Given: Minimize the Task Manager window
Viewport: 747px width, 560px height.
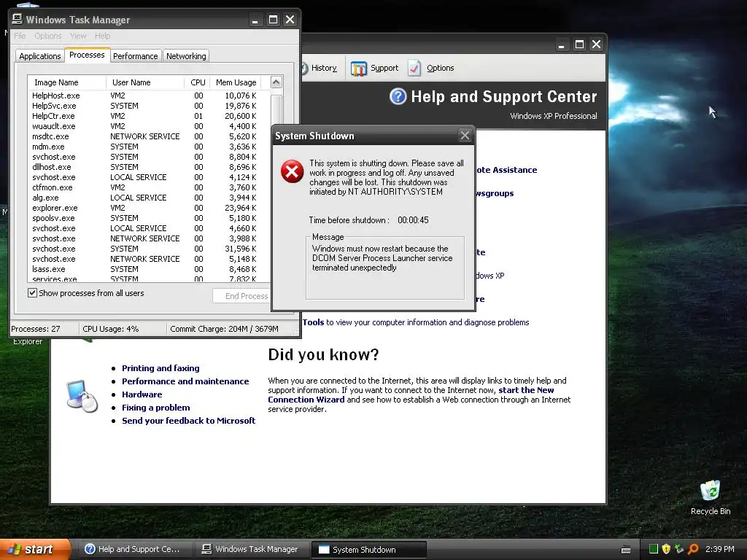Looking at the screenshot, I should (x=255, y=20).
